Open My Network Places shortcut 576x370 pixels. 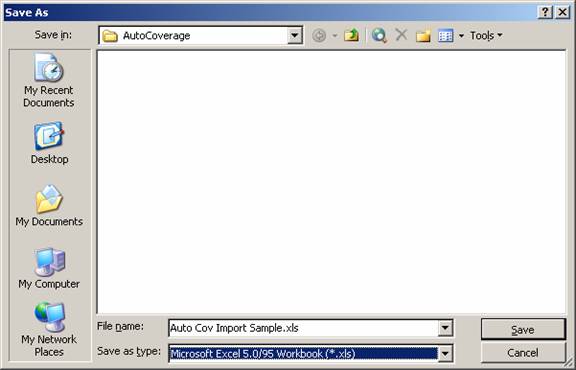49,329
